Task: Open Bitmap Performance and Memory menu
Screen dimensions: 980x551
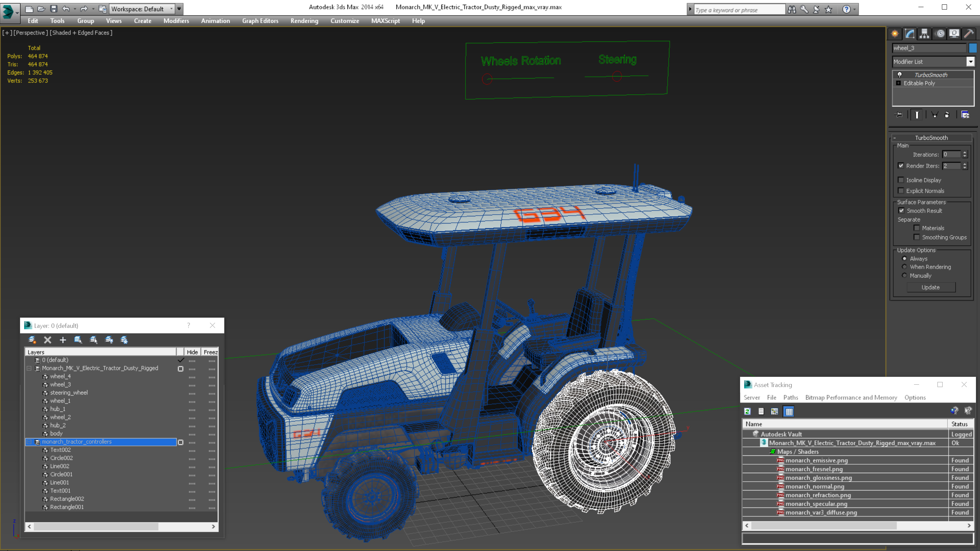Action: tap(851, 397)
